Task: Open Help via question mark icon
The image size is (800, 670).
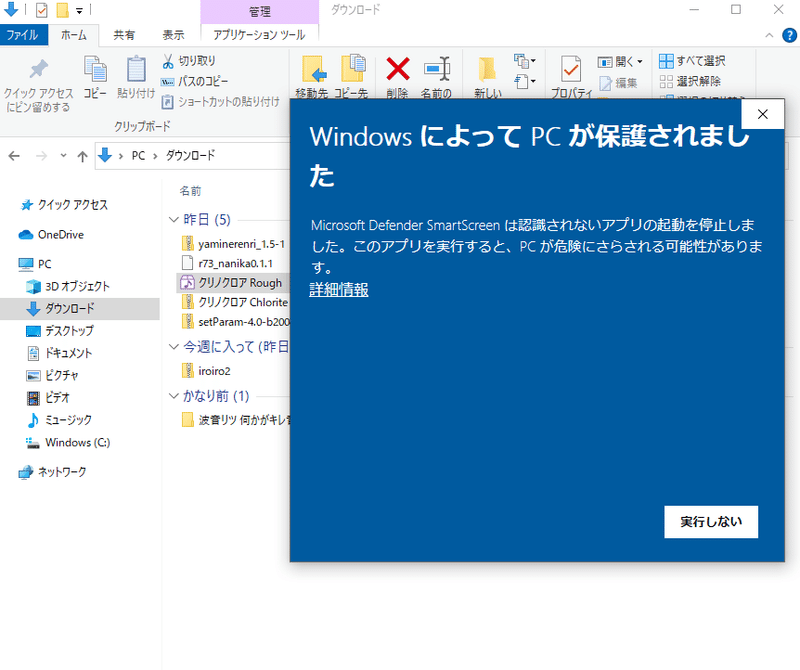Action: [789, 35]
